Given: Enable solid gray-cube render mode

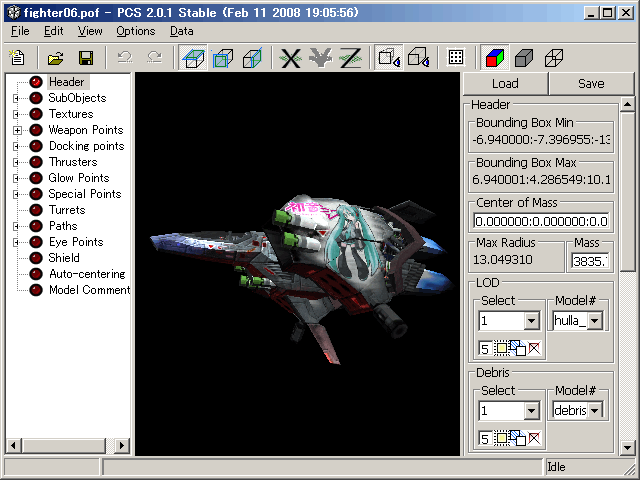Looking at the screenshot, I should [524, 58].
